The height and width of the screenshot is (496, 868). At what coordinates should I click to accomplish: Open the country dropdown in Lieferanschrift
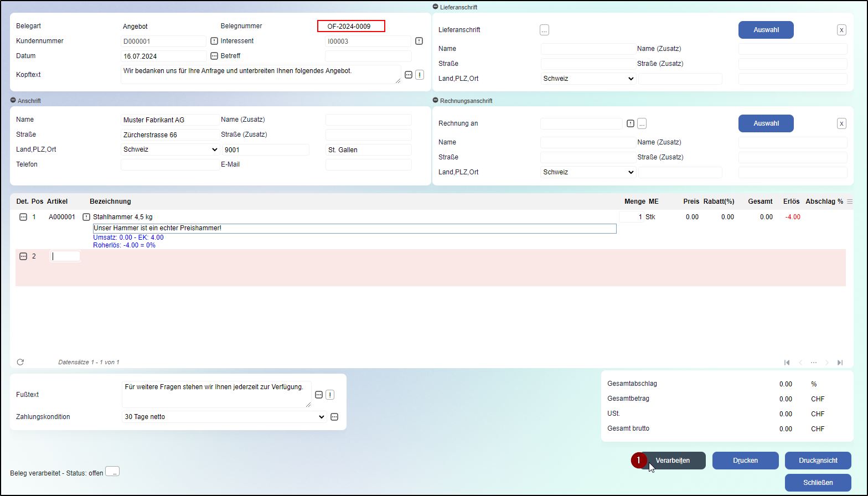click(587, 79)
